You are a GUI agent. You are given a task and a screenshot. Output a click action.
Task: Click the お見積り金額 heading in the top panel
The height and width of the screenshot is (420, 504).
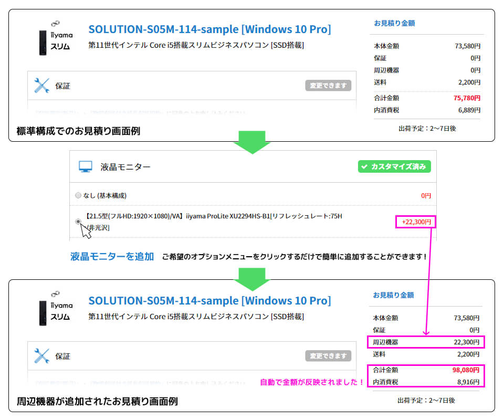click(x=394, y=23)
